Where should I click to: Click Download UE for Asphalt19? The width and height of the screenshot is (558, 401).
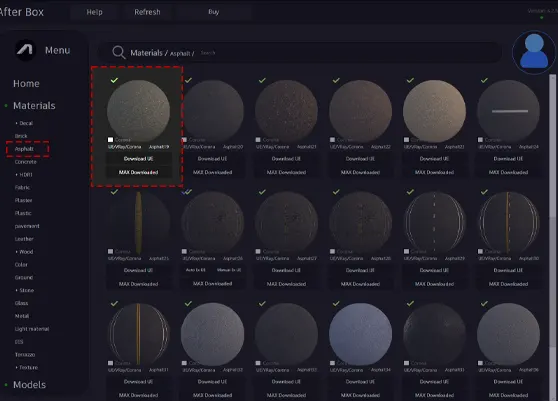point(138,159)
